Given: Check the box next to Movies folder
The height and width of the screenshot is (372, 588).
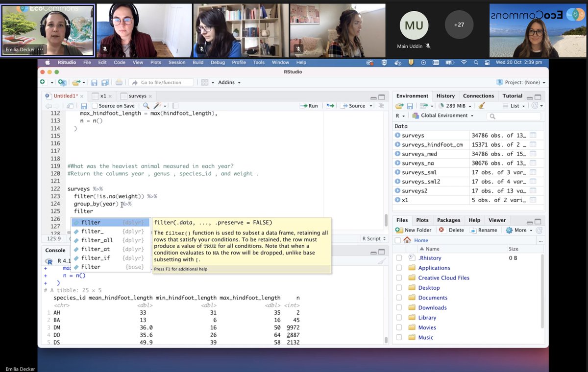Looking at the screenshot, I should pyautogui.click(x=399, y=327).
